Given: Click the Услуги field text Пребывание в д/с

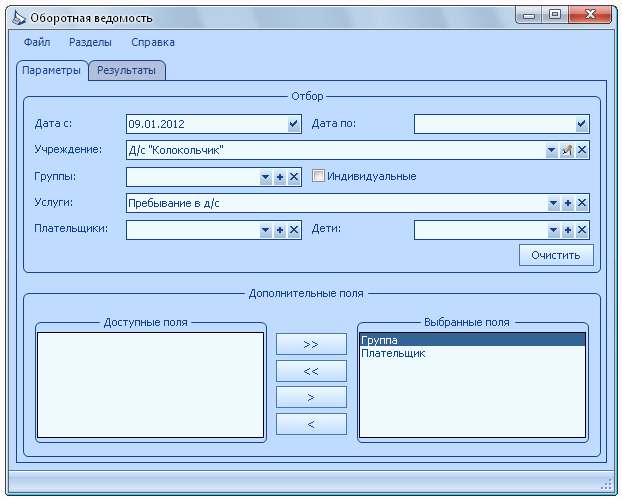Looking at the screenshot, I should pos(174,203).
